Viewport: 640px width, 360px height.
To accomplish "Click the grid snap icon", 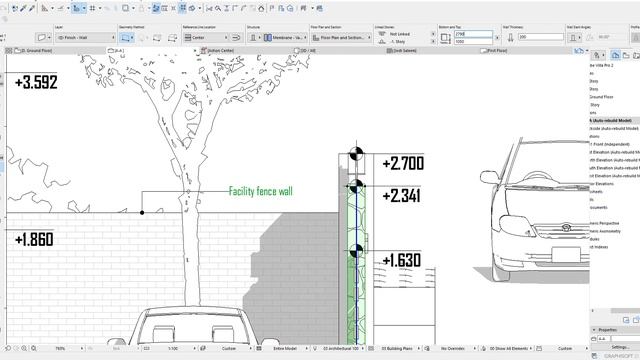I will [93, 8].
